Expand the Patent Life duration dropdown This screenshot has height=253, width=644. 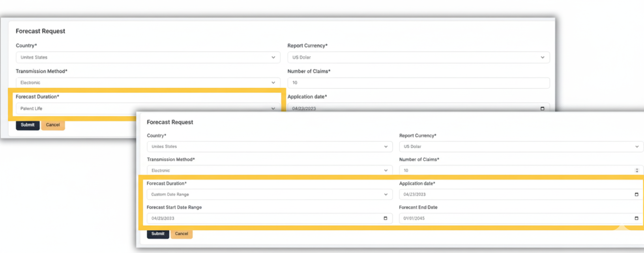[x=273, y=108]
